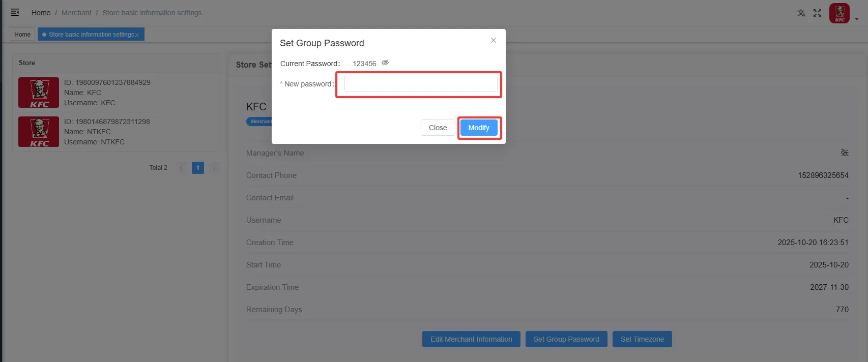The image size is (868, 362).
Task: Toggle fullscreen mode icon
Action: pyautogui.click(x=818, y=13)
